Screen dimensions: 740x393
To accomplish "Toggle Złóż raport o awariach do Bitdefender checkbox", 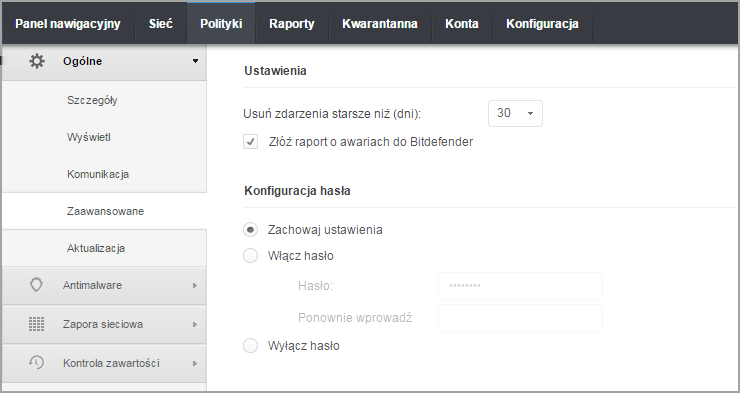I will pos(251,142).
